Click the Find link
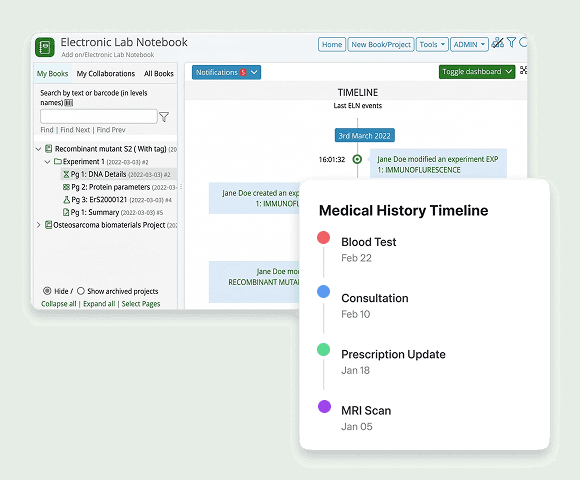The height and width of the screenshot is (480, 580). pos(47,130)
